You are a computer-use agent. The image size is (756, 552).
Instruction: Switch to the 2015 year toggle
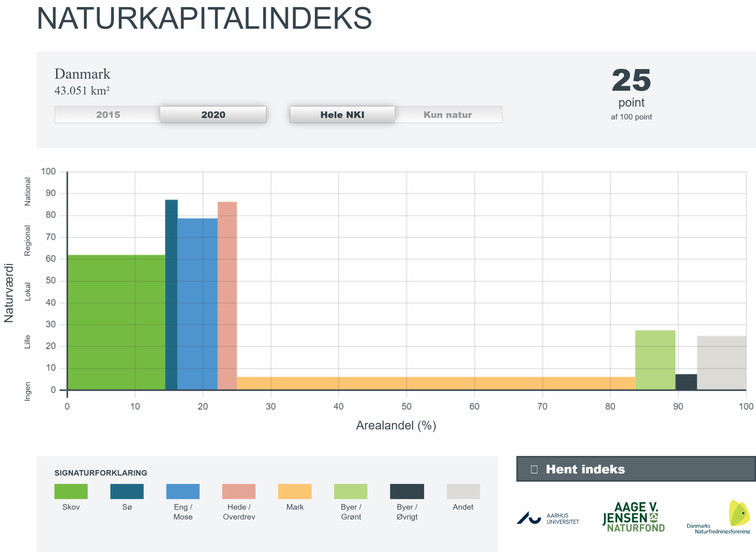[108, 115]
